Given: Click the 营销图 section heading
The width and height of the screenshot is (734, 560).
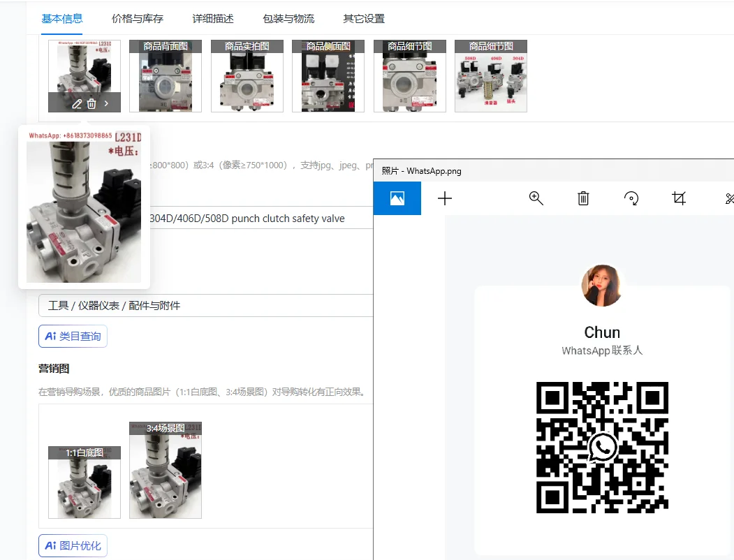Looking at the screenshot, I should pyautogui.click(x=54, y=369).
